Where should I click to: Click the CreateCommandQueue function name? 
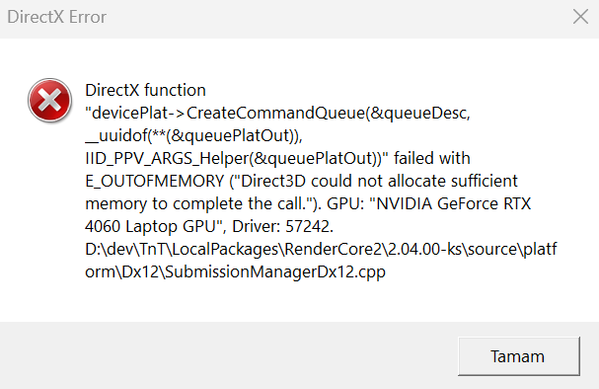click(275, 113)
